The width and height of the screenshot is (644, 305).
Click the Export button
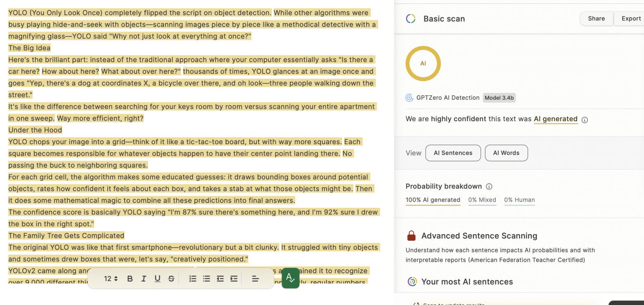(631, 19)
